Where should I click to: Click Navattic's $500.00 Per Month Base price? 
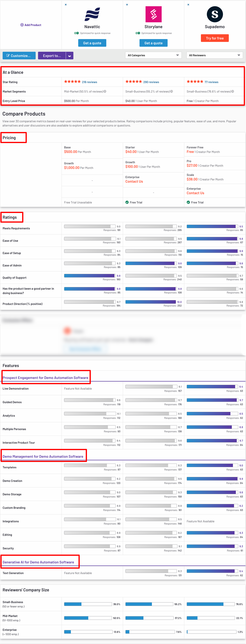(x=77, y=152)
